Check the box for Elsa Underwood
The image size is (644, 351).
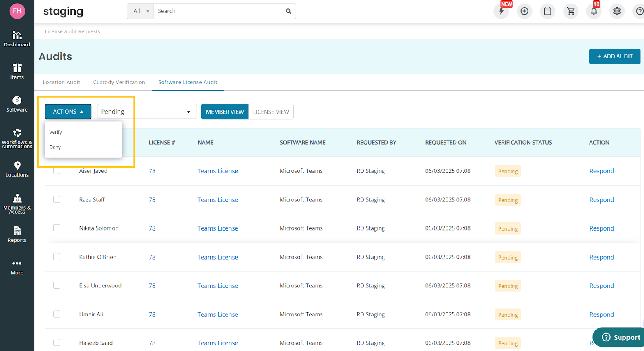pyautogui.click(x=57, y=285)
